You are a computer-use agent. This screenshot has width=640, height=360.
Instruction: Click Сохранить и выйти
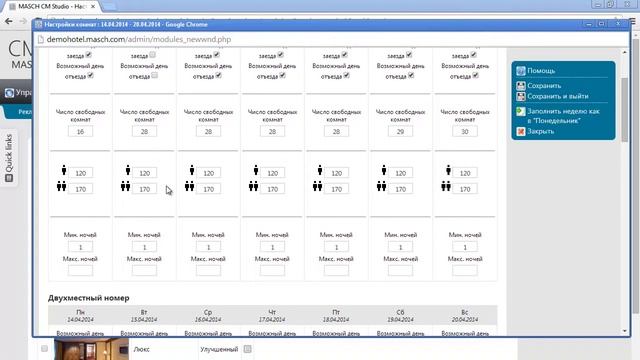[558, 96]
